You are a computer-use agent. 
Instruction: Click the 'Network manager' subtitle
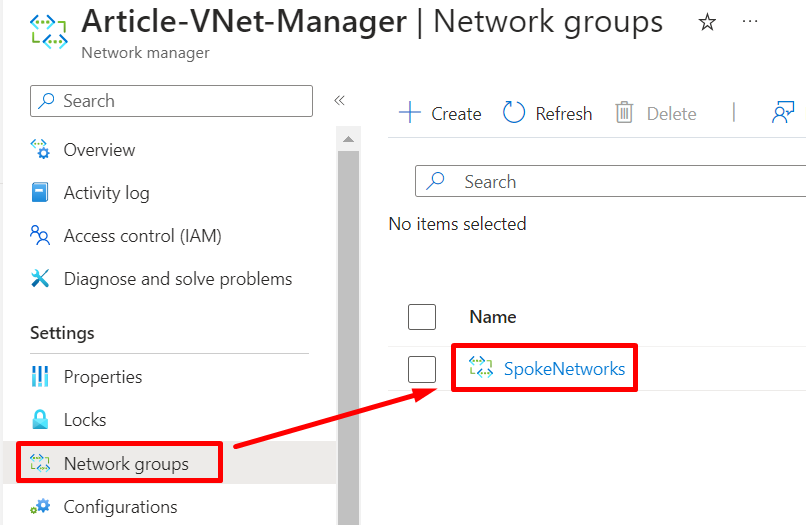point(145,53)
